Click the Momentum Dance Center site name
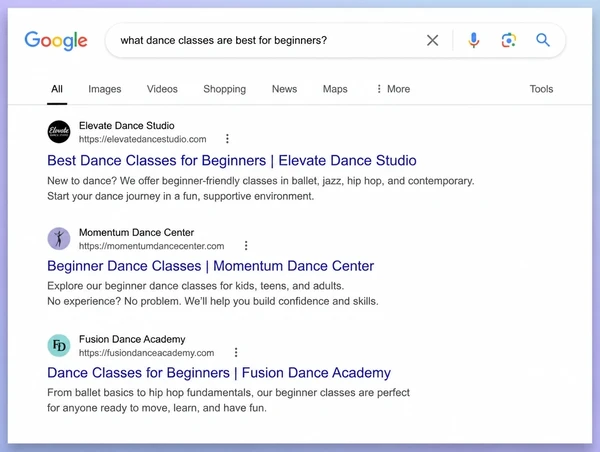 click(x=136, y=232)
